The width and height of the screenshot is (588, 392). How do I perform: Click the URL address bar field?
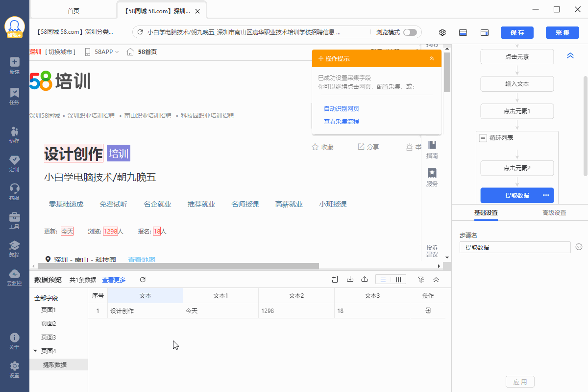point(277,32)
